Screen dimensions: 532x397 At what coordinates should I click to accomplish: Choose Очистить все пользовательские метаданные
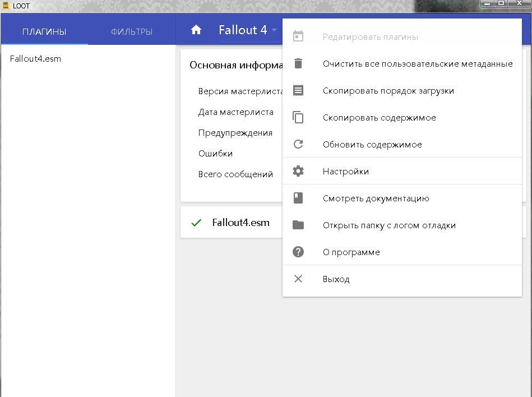tap(417, 64)
